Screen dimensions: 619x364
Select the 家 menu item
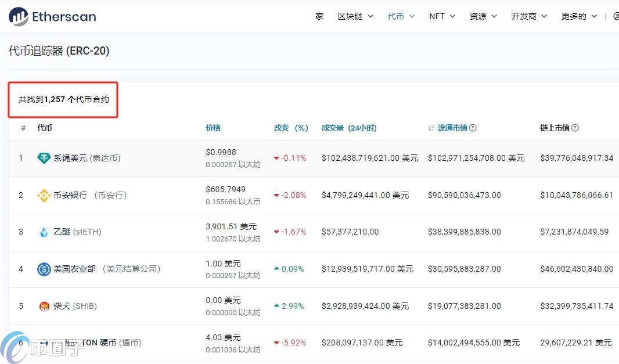click(x=319, y=16)
